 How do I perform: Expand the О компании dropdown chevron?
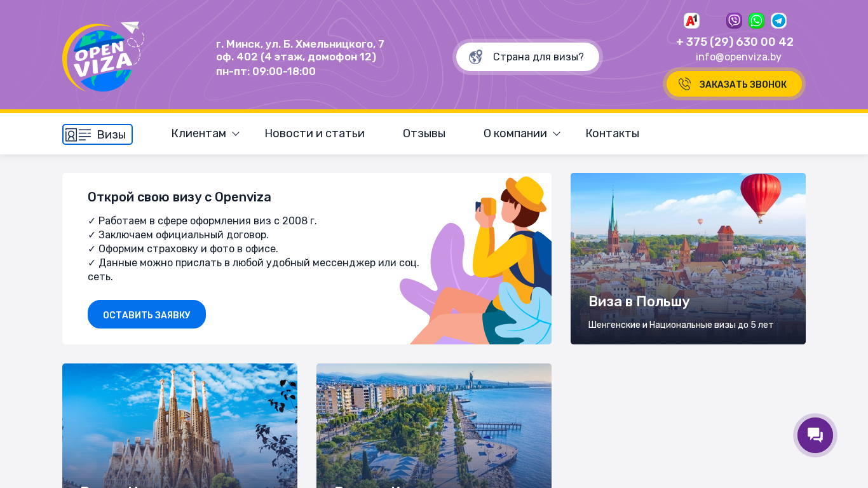[557, 134]
